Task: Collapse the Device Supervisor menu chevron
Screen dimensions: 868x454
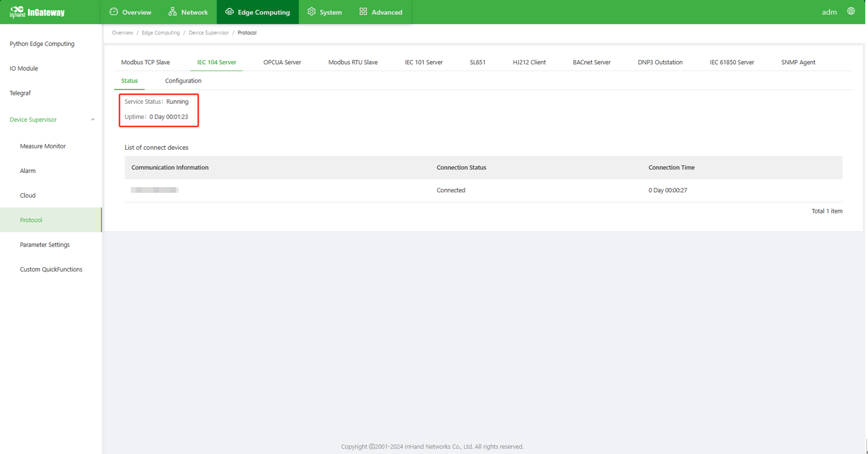Action: tap(93, 120)
